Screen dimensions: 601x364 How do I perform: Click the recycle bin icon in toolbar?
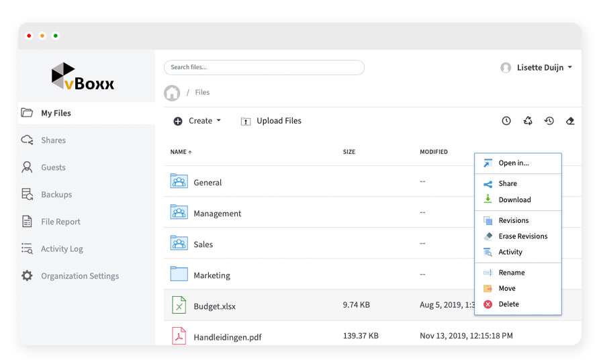(528, 121)
